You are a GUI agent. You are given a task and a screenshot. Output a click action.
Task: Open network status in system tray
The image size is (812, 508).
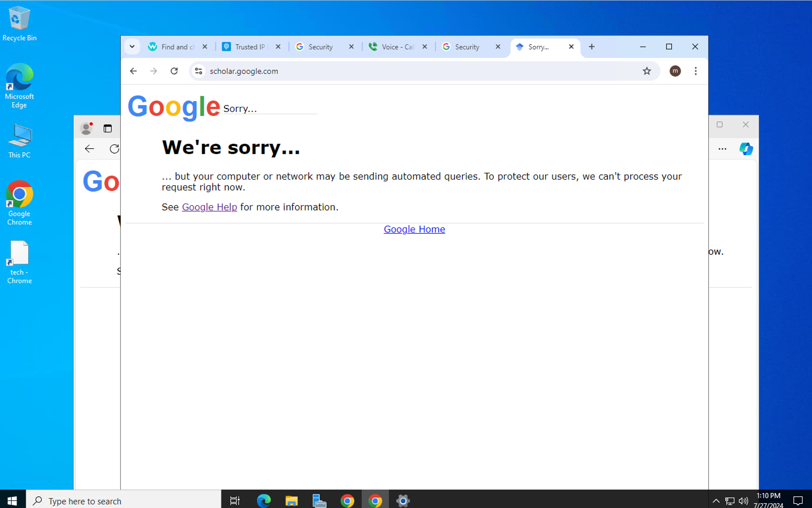tap(730, 501)
